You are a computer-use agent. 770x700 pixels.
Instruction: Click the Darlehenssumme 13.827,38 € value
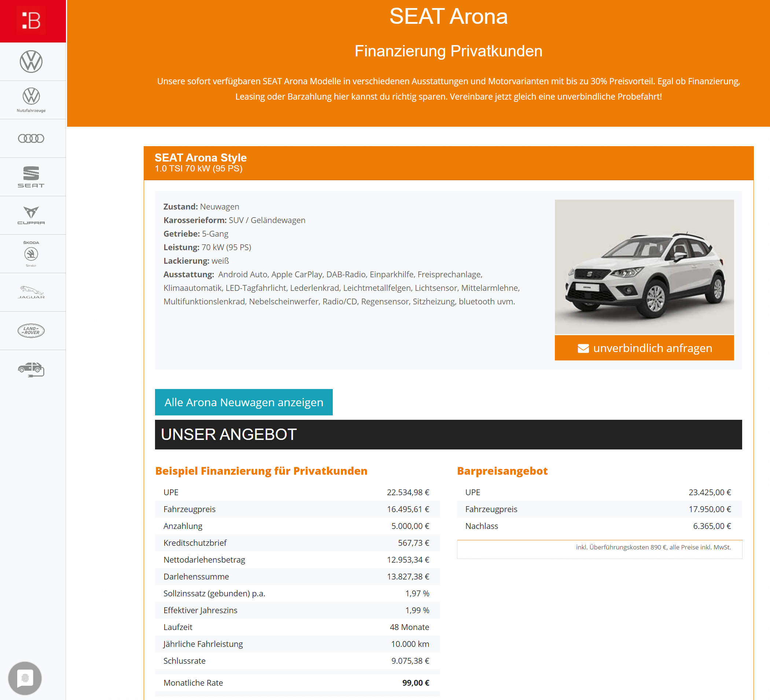coord(408,576)
